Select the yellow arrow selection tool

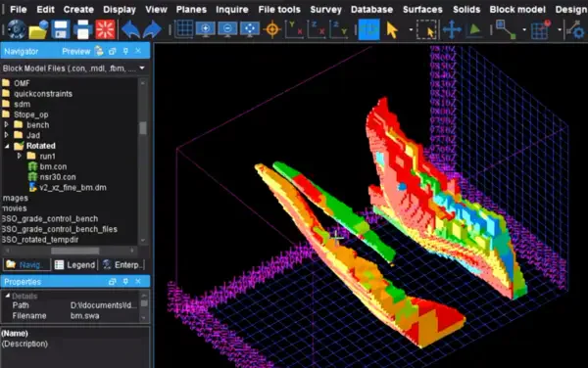392,30
